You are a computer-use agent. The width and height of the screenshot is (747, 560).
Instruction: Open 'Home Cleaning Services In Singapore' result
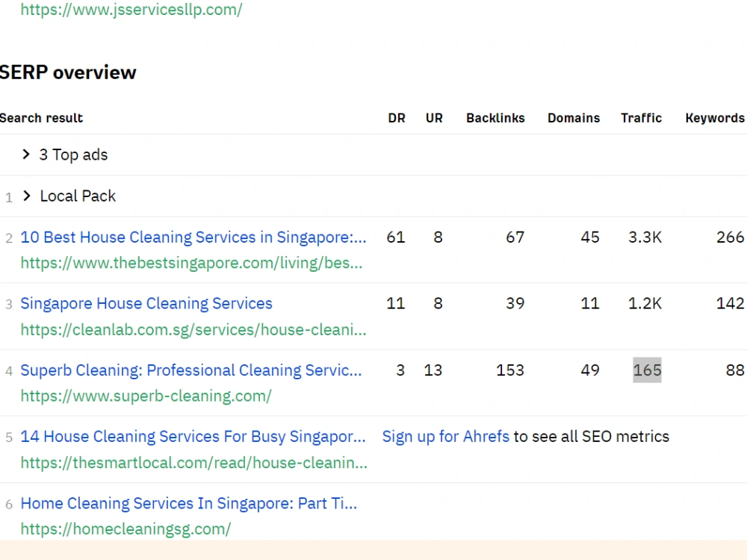point(189,503)
